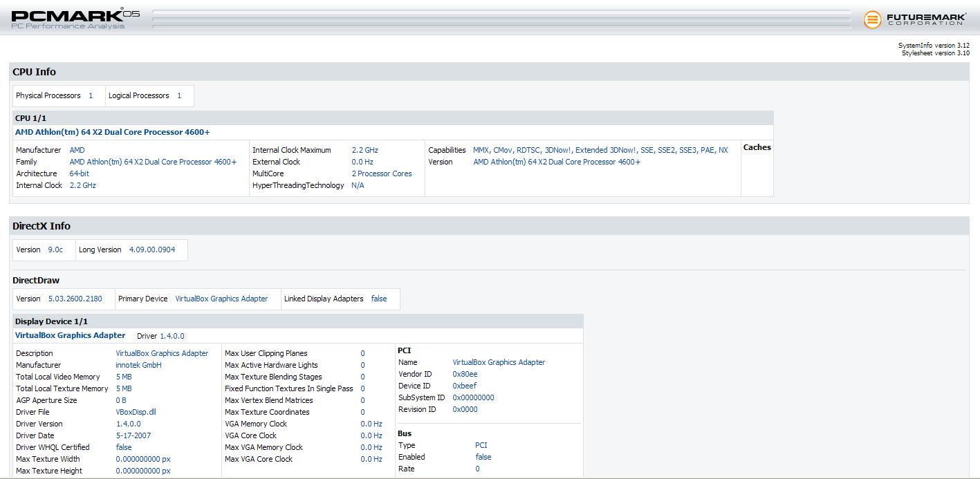Click the Driver 1.4.0.0 value beside the adapter title
The width and height of the screenshot is (980, 479).
[x=172, y=336]
